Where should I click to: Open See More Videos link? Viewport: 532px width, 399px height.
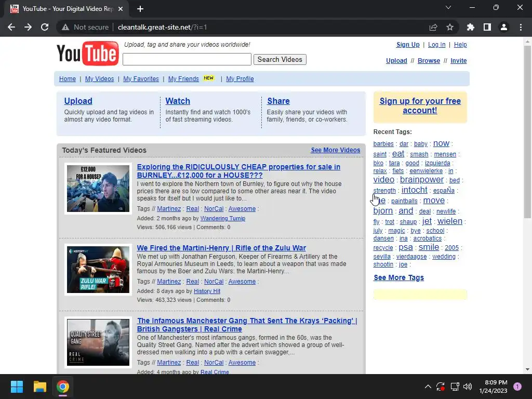tap(336, 150)
